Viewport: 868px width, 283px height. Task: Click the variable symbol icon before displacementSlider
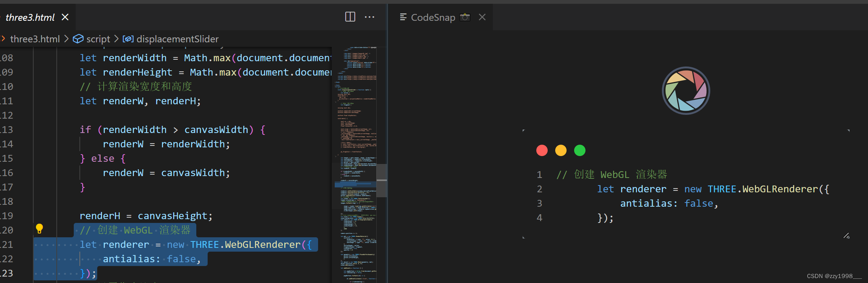(x=128, y=39)
